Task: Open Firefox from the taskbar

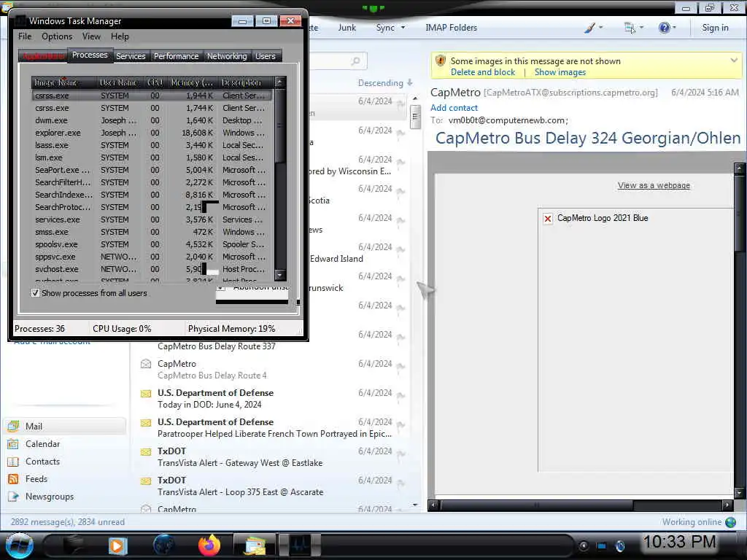Action: pyautogui.click(x=209, y=545)
